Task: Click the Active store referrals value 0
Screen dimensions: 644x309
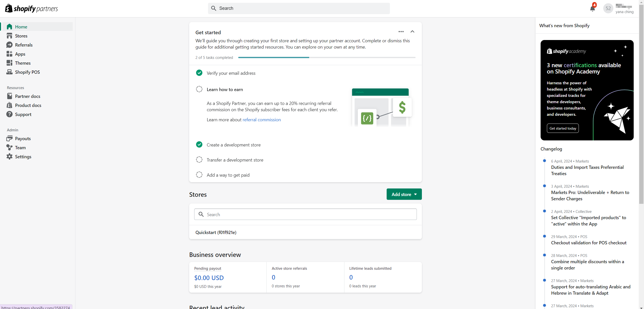Action: tap(273, 277)
